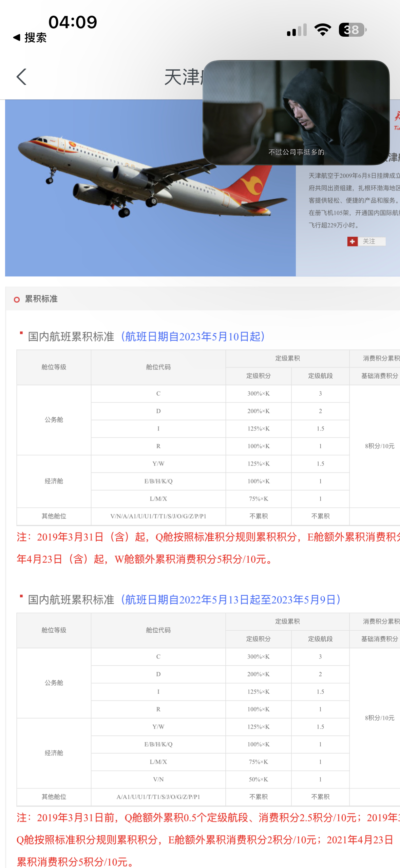Tap the red circle icon beside 累积标准
This screenshot has width=400, height=868.
[17, 300]
